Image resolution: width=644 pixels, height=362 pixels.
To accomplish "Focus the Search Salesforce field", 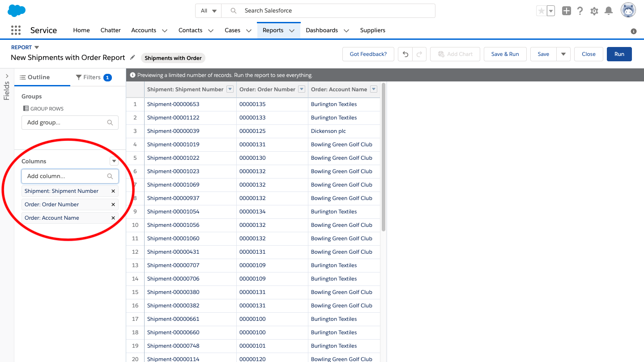I will (x=328, y=11).
